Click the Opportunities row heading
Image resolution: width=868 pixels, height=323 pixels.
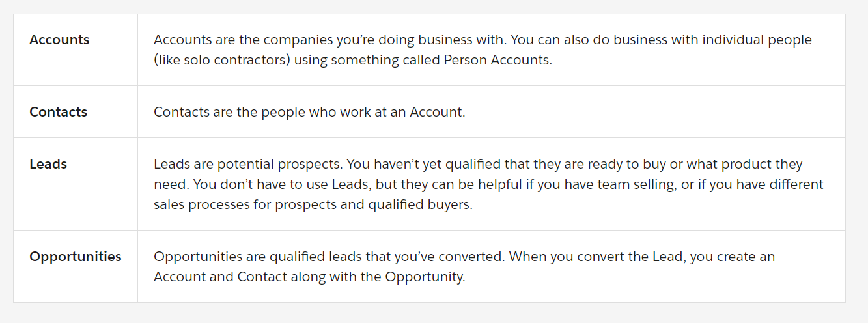pos(76,257)
